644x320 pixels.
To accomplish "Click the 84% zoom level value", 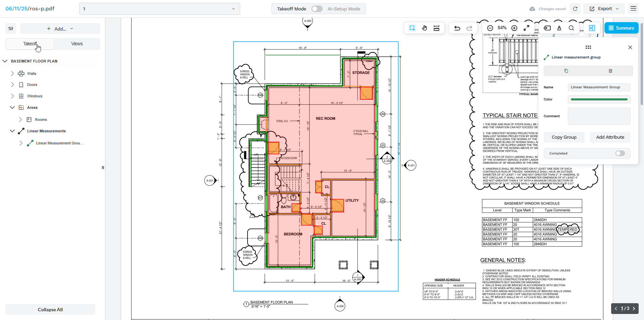I will 502,28.
